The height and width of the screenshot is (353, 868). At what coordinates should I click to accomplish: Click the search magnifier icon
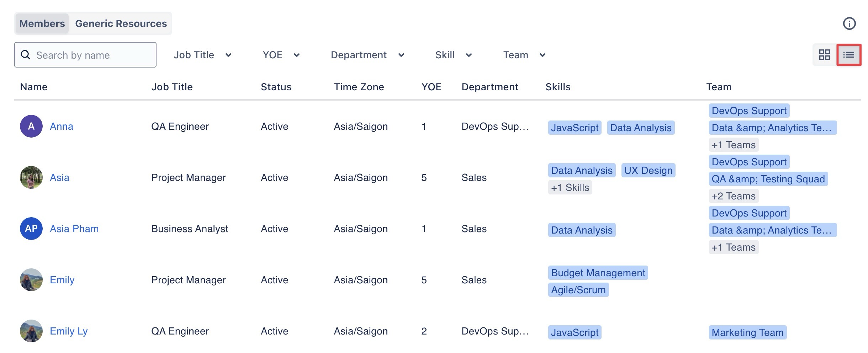pos(26,55)
